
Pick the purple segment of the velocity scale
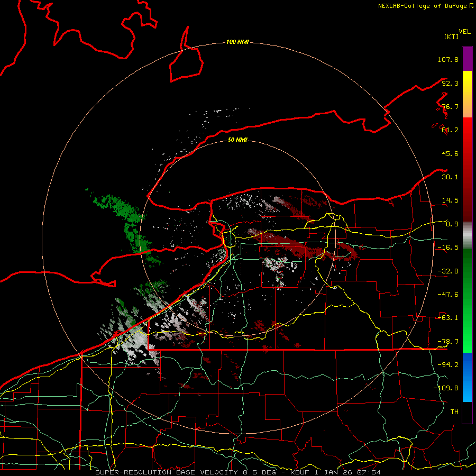[x=467, y=59]
